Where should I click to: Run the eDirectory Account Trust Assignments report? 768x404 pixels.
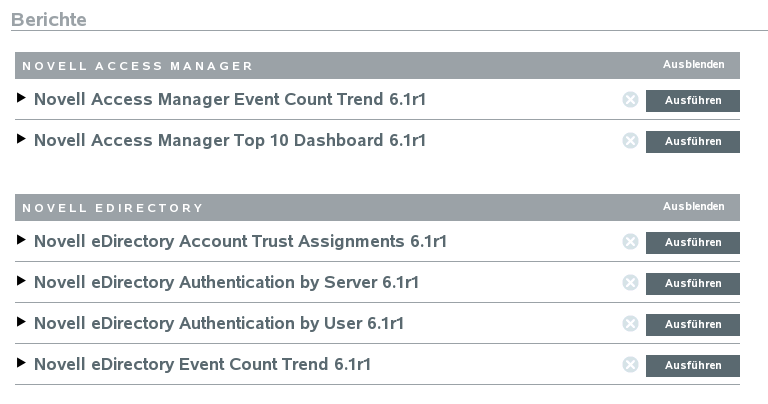click(x=692, y=243)
